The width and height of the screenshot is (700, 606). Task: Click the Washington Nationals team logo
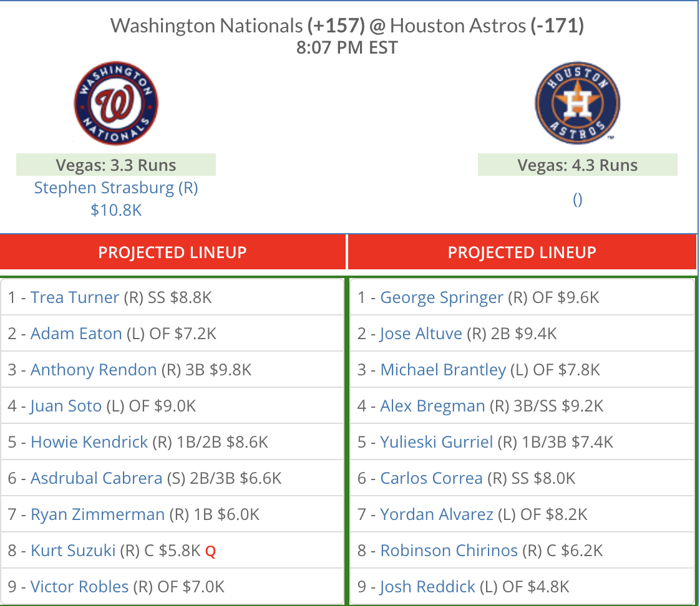(x=116, y=103)
